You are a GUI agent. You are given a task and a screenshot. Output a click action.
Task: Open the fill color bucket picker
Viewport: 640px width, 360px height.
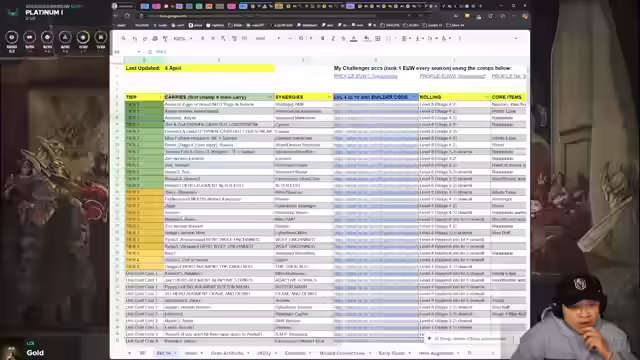tap(367, 38)
